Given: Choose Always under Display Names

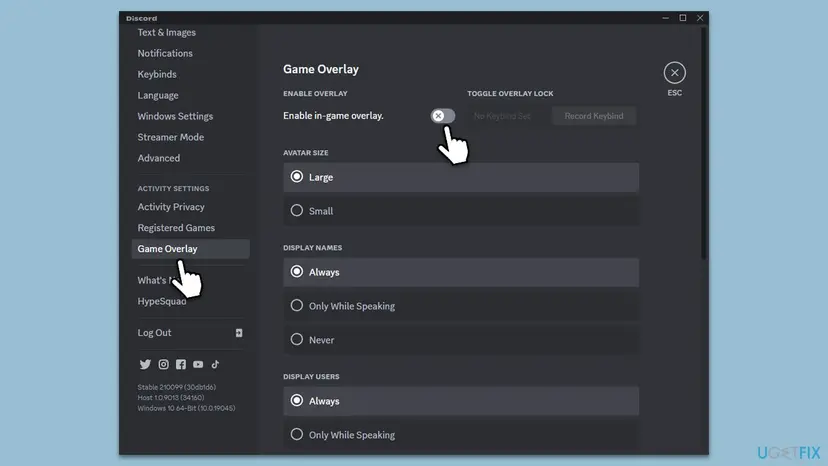Looking at the screenshot, I should [x=461, y=272].
